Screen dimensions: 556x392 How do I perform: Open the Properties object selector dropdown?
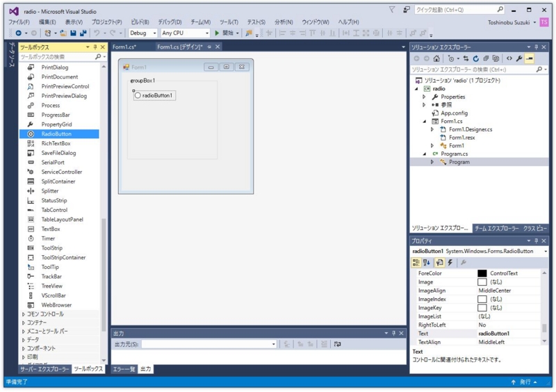click(x=546, y=251)
